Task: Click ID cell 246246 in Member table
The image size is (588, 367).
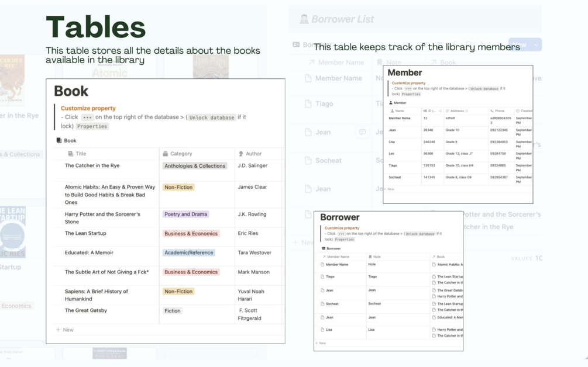Action: 429,142
